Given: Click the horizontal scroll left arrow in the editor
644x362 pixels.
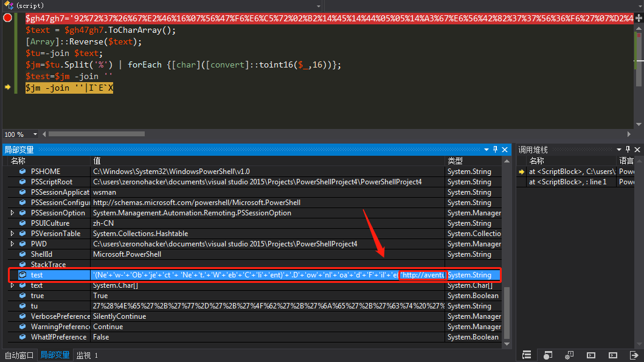Looking at the screenshot, I should pyautogui.click(x=44, y=134).
